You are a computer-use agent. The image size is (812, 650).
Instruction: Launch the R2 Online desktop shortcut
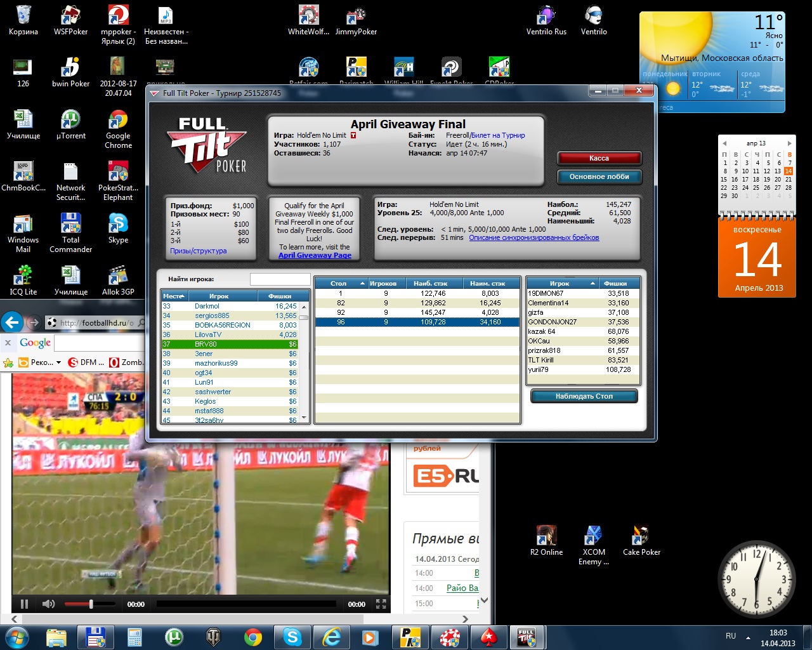tap(546, 541)
